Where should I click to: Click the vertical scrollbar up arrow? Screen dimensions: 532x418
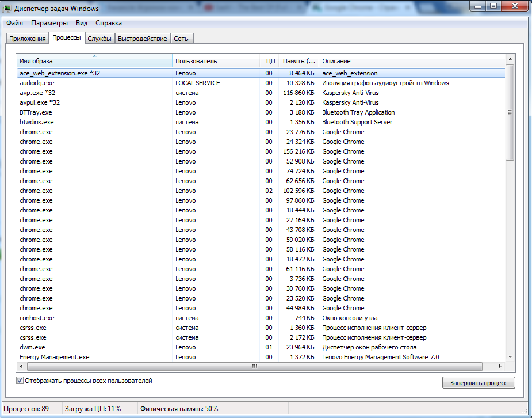(510, 59)
